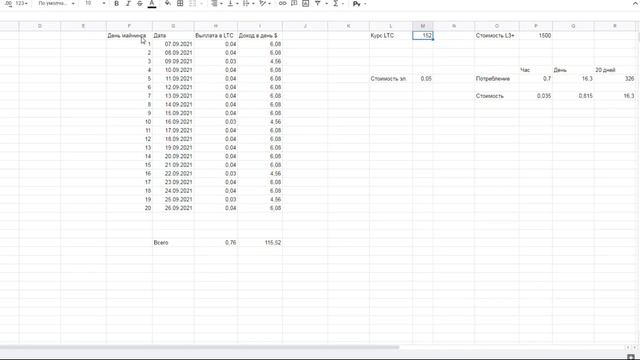Click the 'Доход в день $' header cell
Screen dimensions: 640x360
click(x=260, y=36)
